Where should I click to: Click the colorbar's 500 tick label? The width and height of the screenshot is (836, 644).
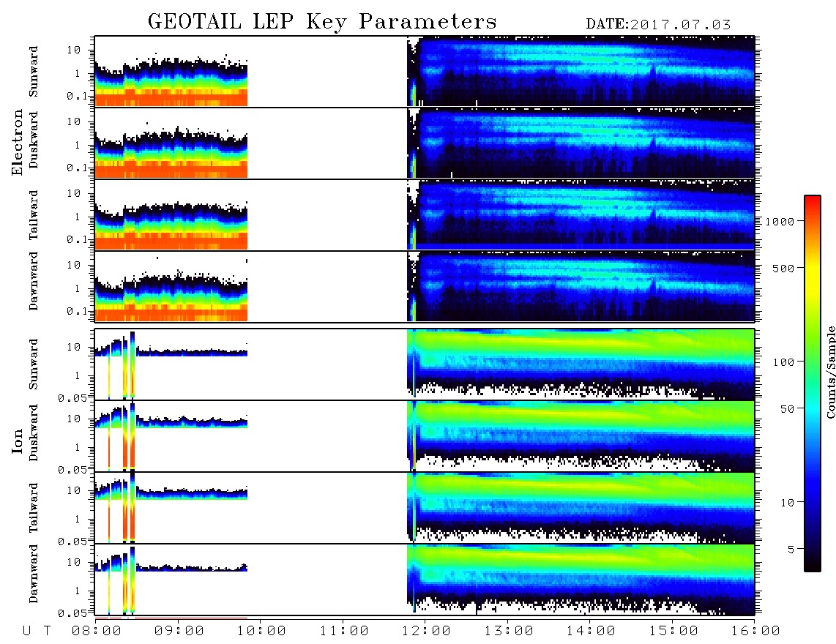point(783,268)
